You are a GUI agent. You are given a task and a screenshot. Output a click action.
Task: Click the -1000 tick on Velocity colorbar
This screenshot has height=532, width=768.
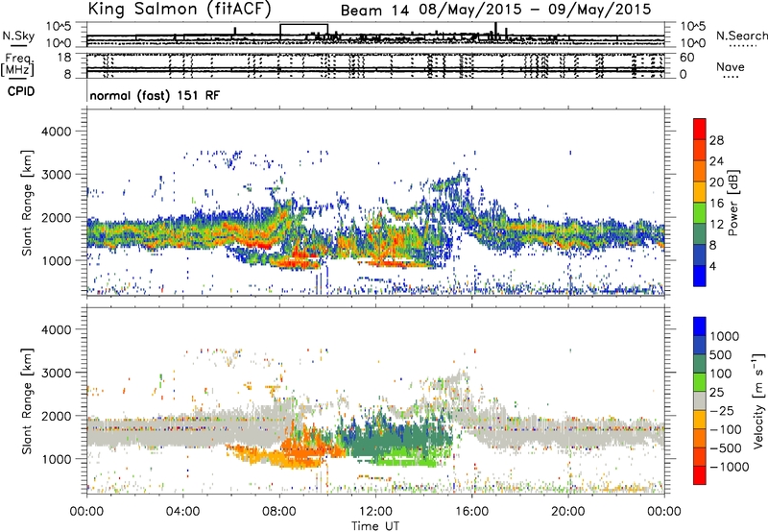(x=730, y=467)
